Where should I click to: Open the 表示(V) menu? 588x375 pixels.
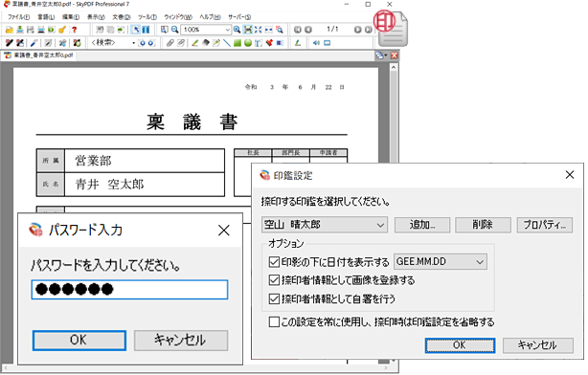pos(96,17)
